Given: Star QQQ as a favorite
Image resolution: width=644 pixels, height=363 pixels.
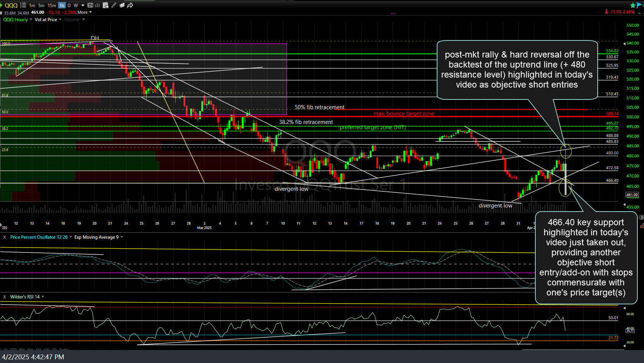Looking at the screenshot, I should pos(633,5).
